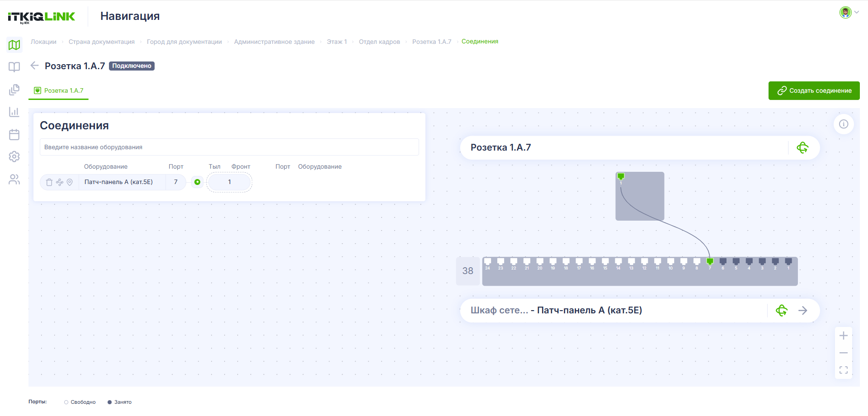This screenshot has height=416, width=868.
Task: Click the green status circle after port 7
Action: [197, 182]
